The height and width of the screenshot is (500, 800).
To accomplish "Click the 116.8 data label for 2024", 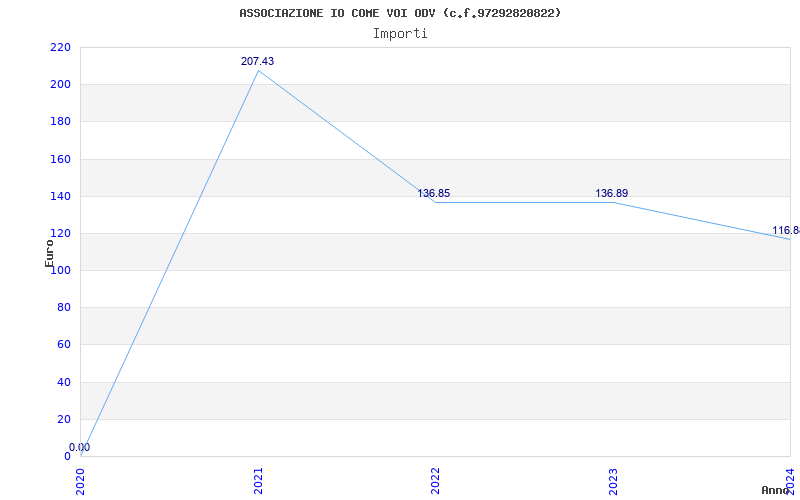I will click(x=786, y=231).
